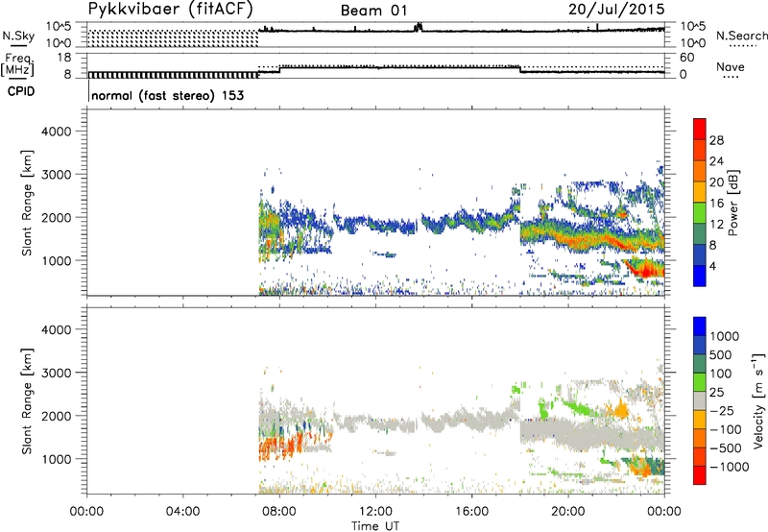Pick the light green 12–16 dB colorbar segment
Viewport: 768px width, 532px height.
700,213
